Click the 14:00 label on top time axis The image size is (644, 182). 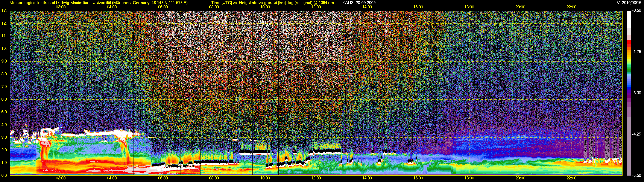[x=367, y=7]
